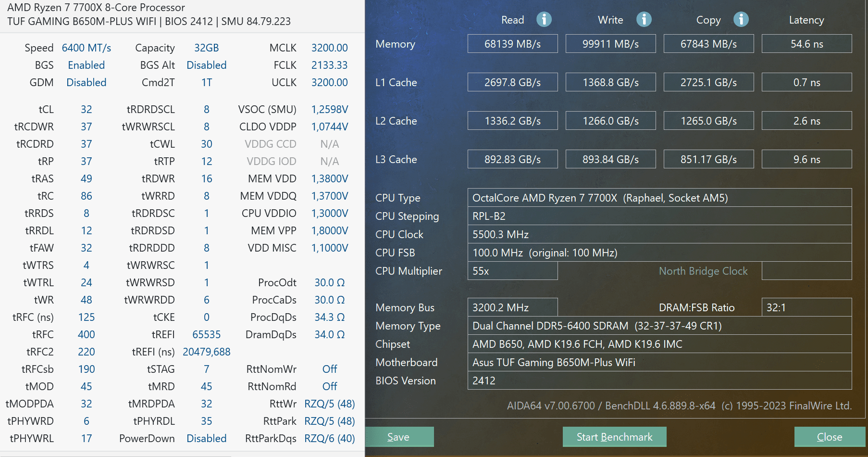Click Memory Type DDR5-6400 value
The width and height of the screenshot is (868, 457).
(x=659, y=326)
